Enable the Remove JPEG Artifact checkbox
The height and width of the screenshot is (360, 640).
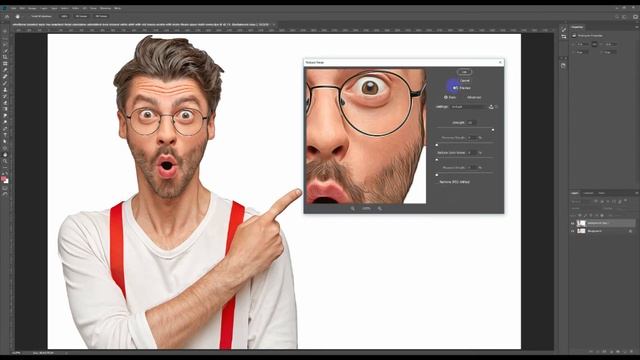[437, 182]
